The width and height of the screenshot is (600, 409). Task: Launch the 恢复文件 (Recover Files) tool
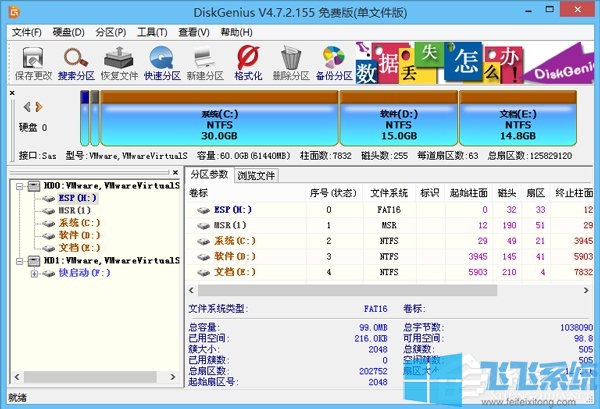(x=119, y=64)
